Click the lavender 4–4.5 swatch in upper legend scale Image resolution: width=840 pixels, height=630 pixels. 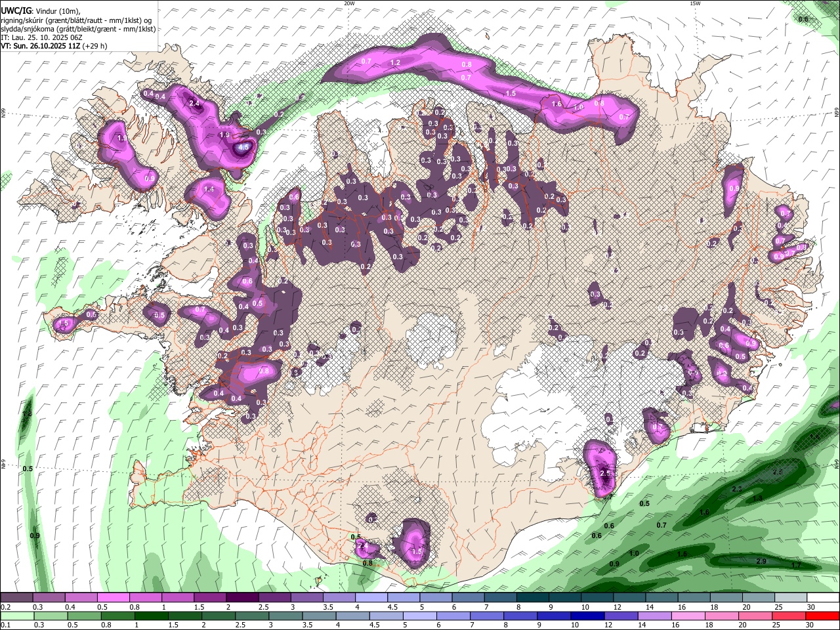[x=371, y=598]
